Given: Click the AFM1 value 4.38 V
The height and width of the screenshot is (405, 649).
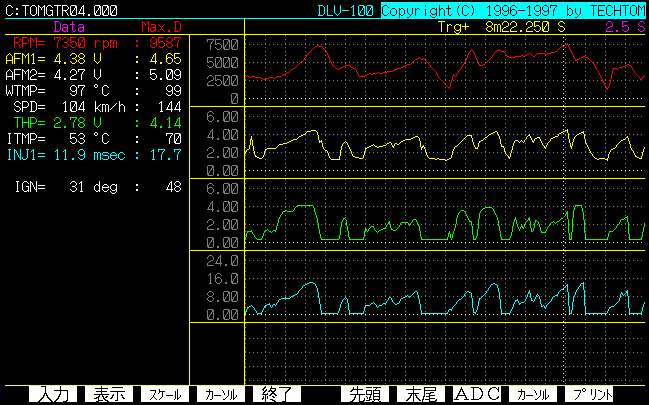Looking at the screenshot, I should [78, 59].
